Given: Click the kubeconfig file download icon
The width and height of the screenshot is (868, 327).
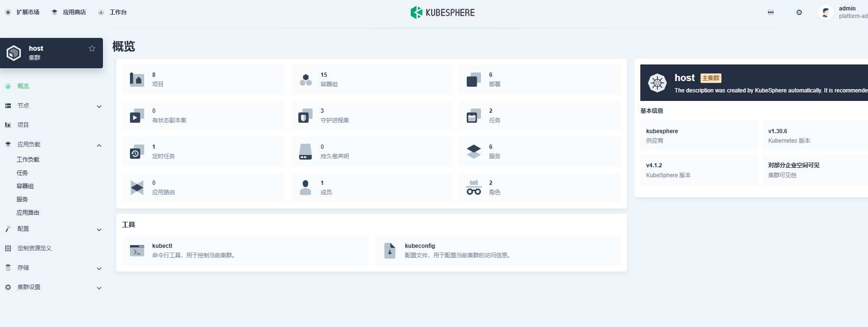Looking at the screenshot, I should pyautogui.click(x=390, y=251).
